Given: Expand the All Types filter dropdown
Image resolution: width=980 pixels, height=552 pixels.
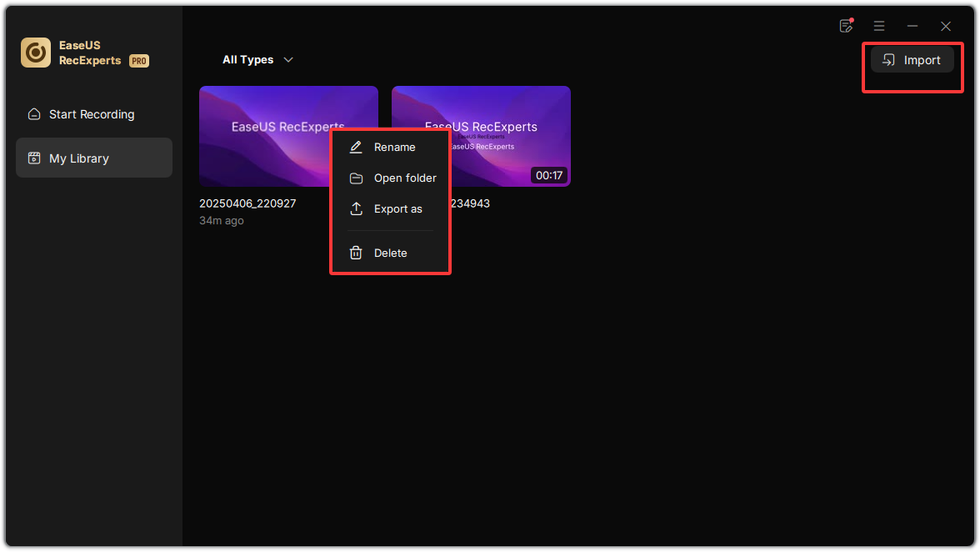Looking at the screenshot, I should (257, 60).
